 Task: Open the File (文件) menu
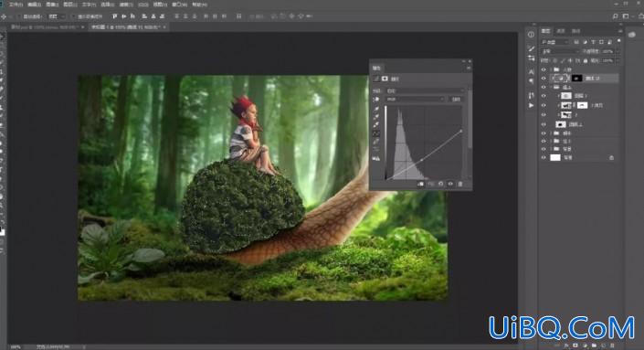pyautogui.click(x=16, y=5)
